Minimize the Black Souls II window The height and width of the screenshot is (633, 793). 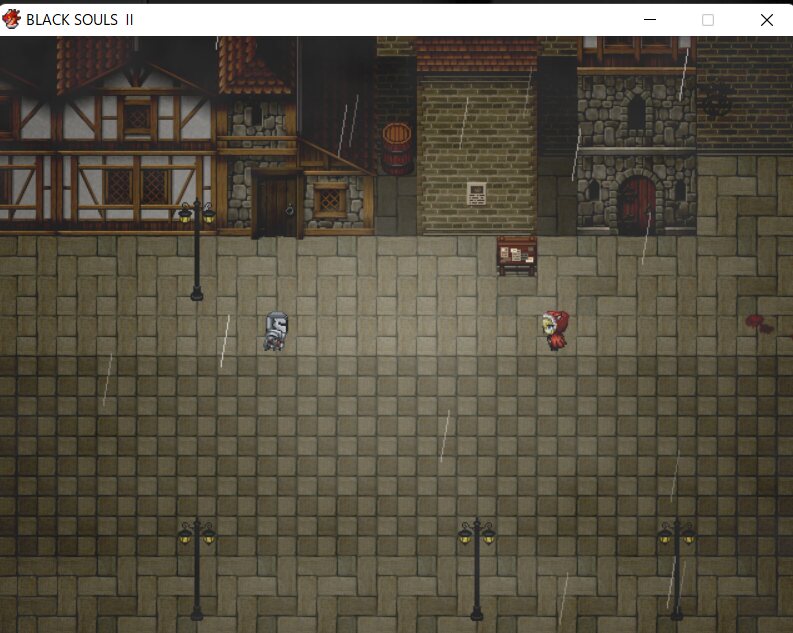[650, 20]
